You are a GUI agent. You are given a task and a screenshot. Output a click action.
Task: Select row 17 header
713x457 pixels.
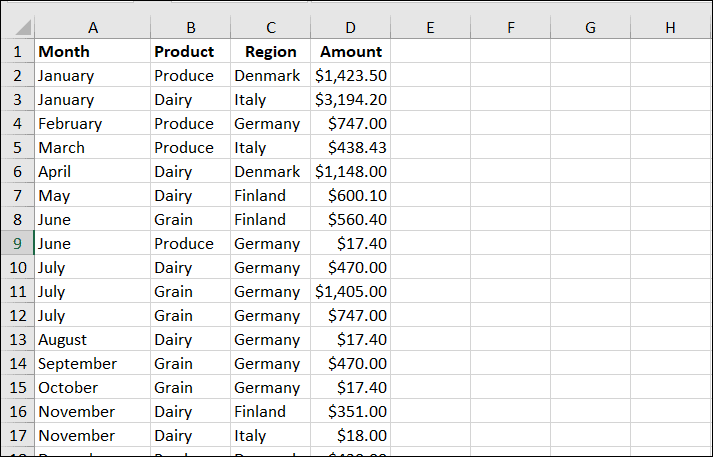coord(18,435)
